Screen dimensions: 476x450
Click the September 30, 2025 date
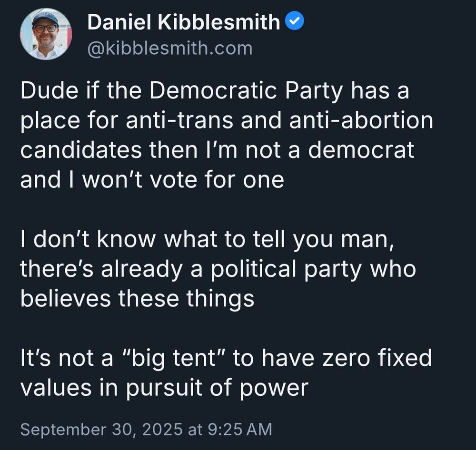(102, 429)
